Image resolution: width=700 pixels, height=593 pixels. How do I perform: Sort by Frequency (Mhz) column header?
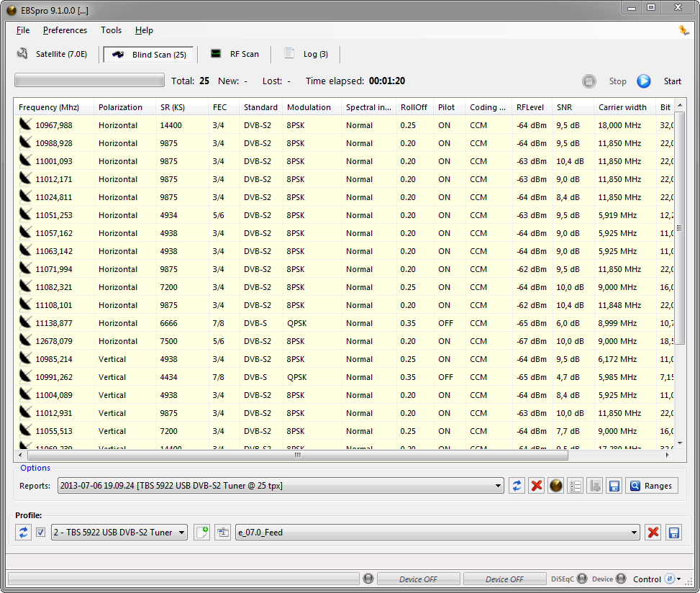[x=53, y=107]
